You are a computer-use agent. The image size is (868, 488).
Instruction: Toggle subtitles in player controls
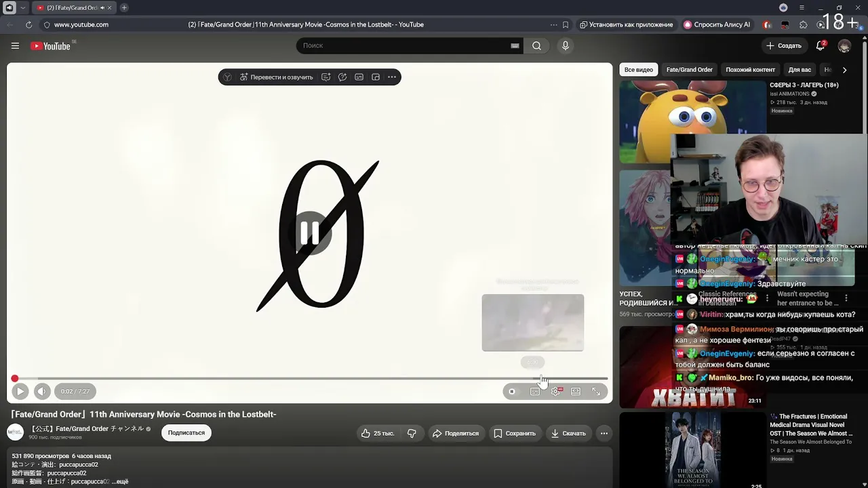(535, 391)
